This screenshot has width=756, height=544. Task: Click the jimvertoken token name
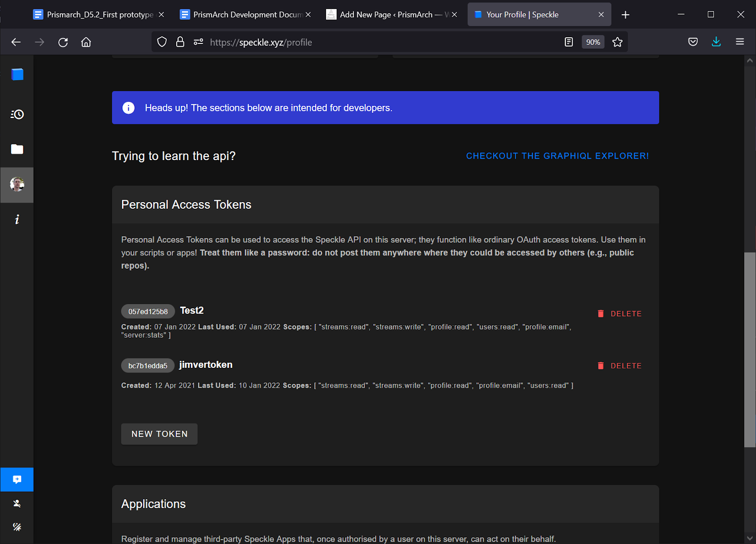point(206,365)
